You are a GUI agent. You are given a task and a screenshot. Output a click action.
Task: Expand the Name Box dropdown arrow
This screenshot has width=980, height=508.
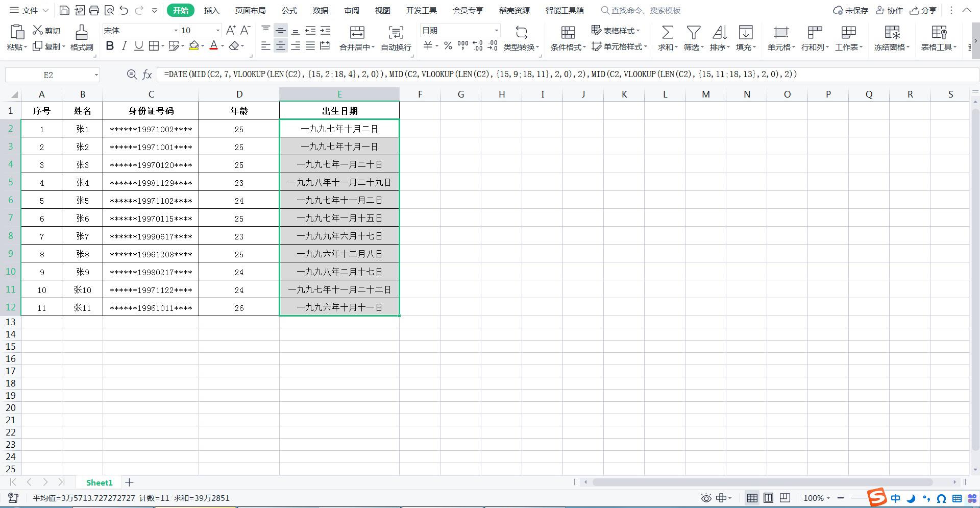point(96,75)
